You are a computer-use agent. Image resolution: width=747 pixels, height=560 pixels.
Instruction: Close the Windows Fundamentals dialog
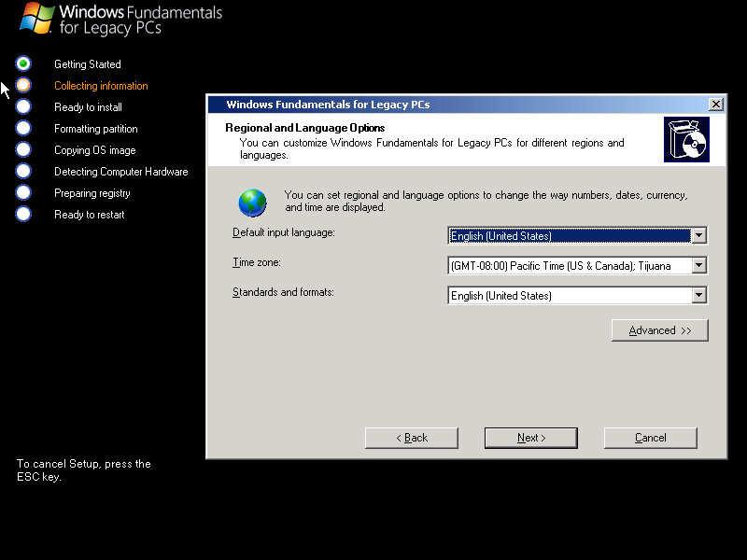[715, 105]
